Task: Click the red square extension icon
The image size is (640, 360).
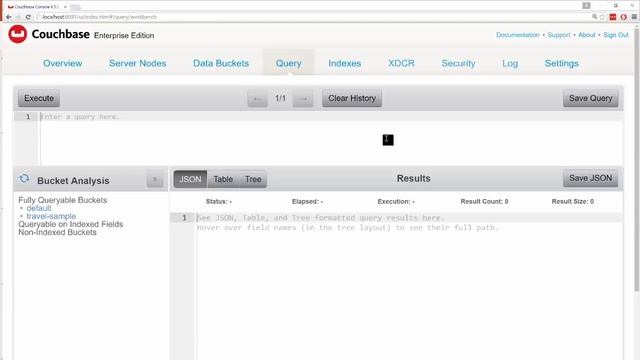Action: tap(613, 17)
